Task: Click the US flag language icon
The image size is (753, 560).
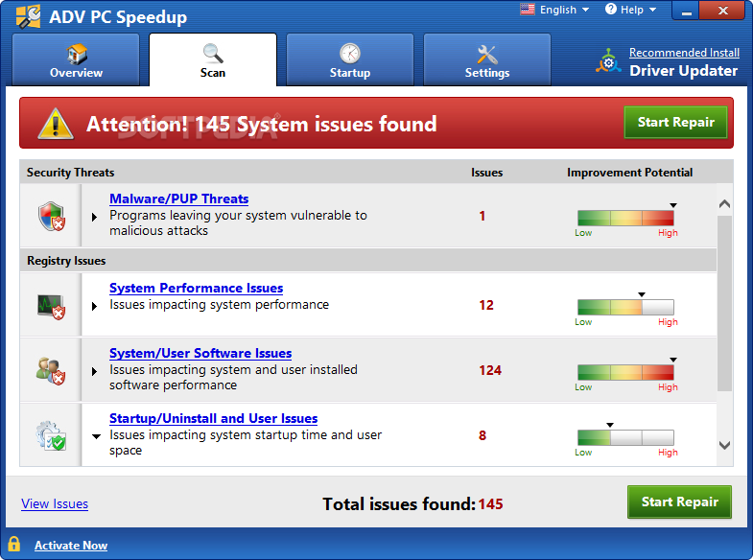Action: coord(528,10)
